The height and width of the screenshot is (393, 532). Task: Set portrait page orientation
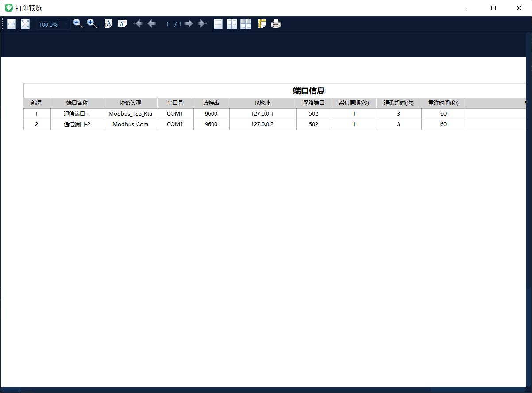[108, 24]
